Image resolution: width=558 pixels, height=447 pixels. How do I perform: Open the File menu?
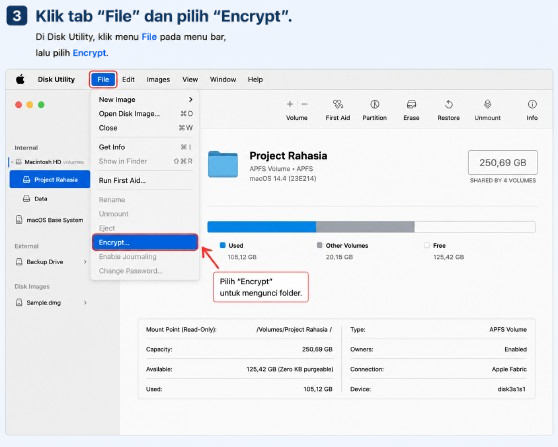[x=103, y=79]
